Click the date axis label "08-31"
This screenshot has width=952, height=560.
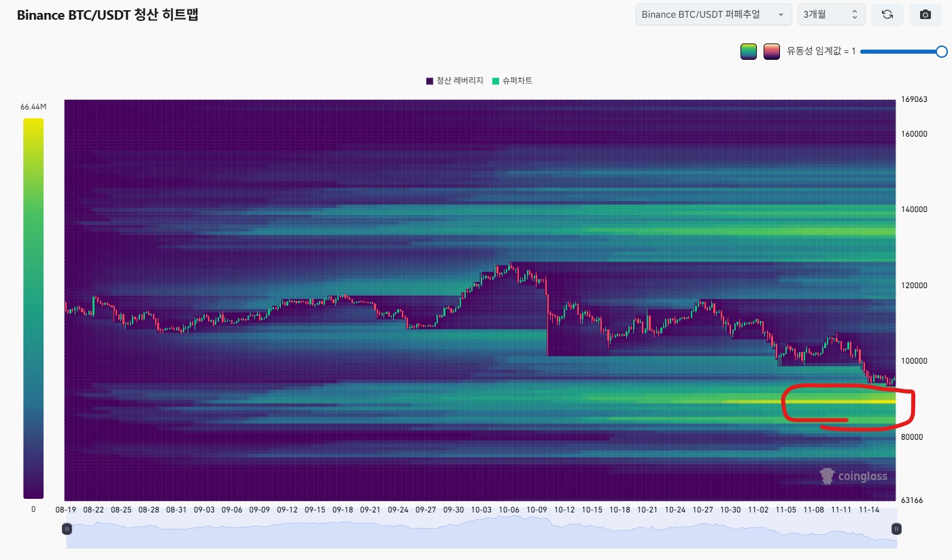(x=176, y=510)
